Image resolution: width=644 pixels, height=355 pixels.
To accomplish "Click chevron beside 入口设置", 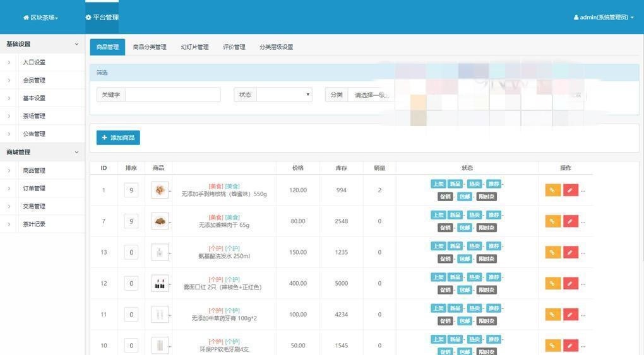I will tap(9, 62).
